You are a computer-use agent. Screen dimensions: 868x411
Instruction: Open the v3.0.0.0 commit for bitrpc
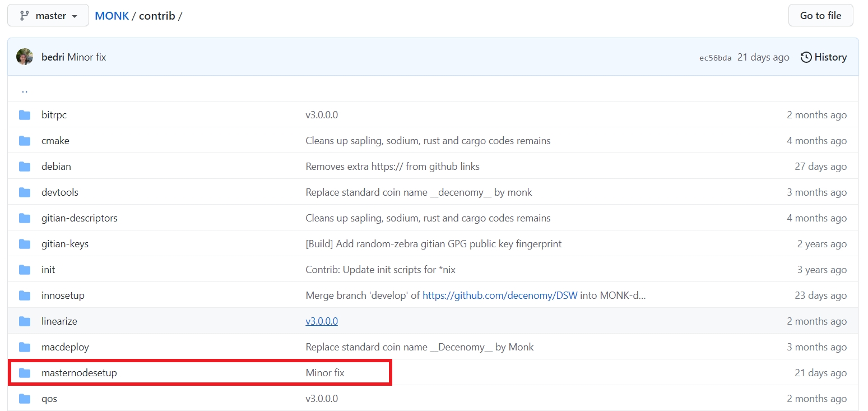(x=322, y=115)
